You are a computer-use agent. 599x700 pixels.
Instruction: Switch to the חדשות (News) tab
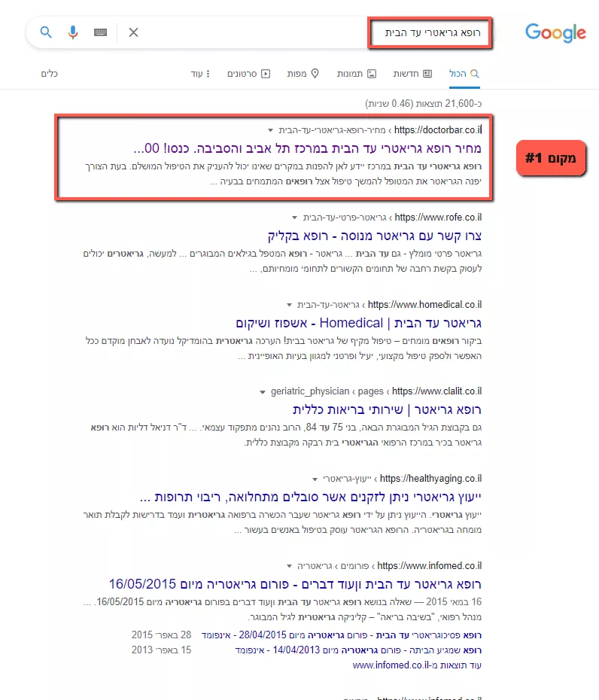coord(412,74)
